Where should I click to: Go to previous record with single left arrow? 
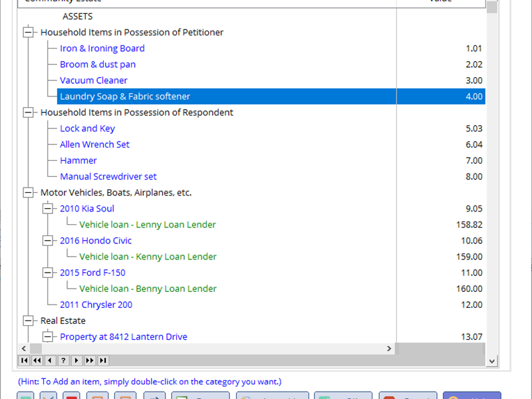click(50, 360)
